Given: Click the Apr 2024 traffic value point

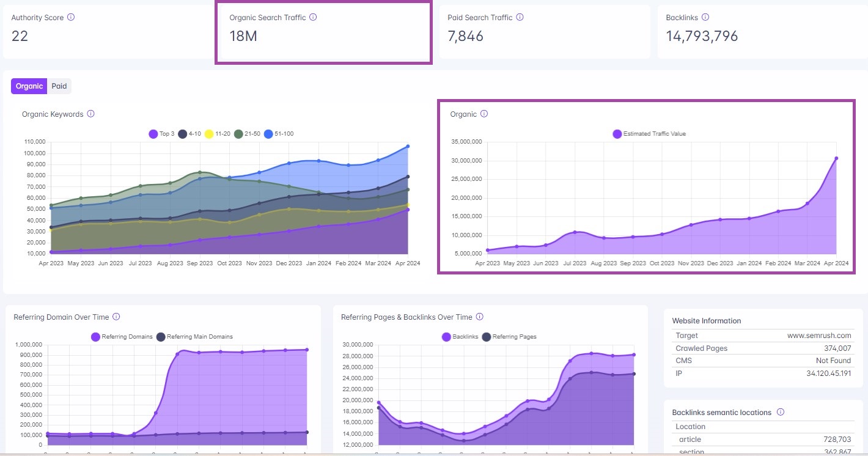Looking at the screenshot, I should (836, 158).
